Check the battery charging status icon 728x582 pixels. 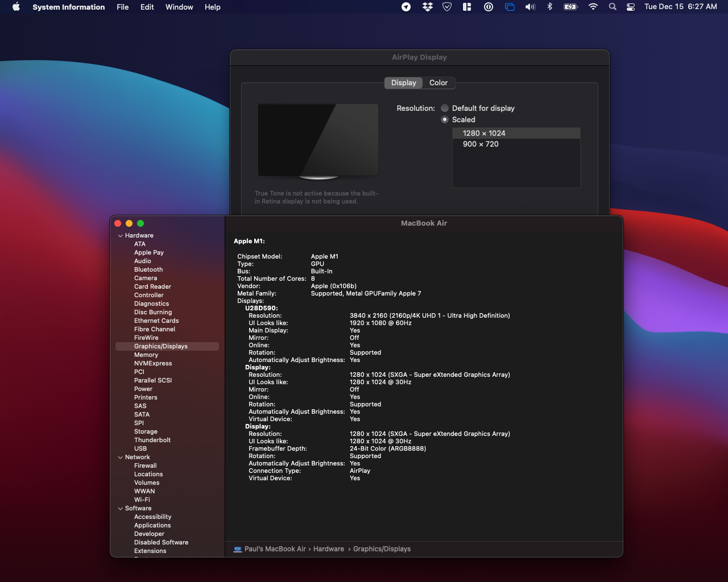click(x=570, y=7)
